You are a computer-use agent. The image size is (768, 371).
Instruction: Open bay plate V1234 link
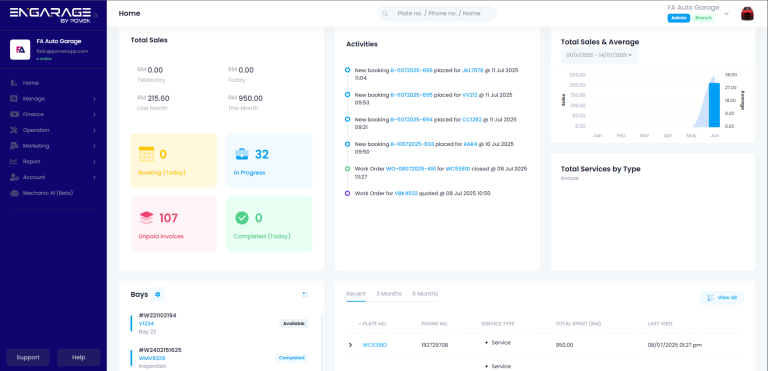point(146,323)
